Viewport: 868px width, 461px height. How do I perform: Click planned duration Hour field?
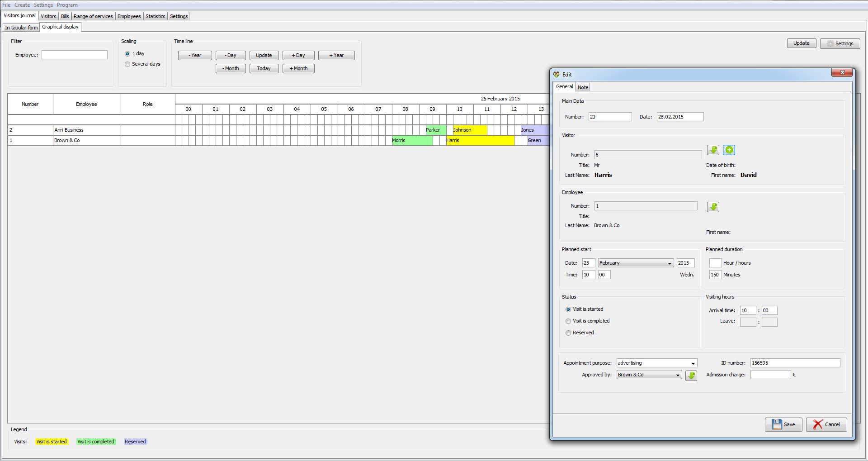point(715,263)
